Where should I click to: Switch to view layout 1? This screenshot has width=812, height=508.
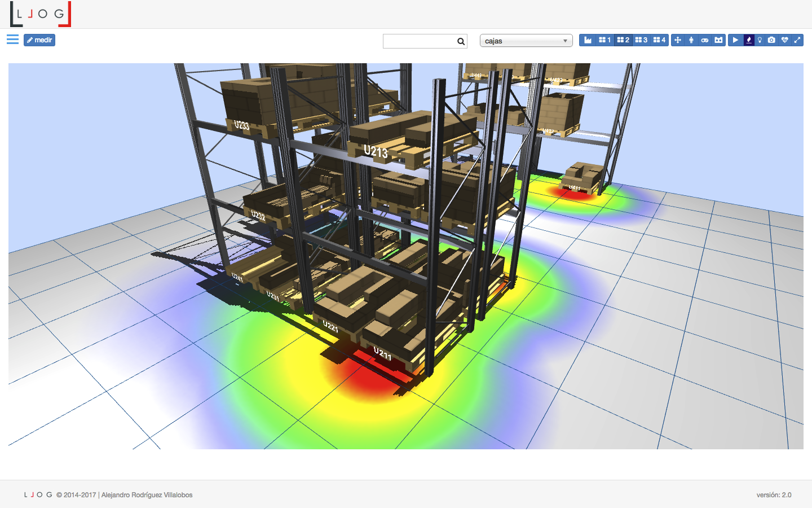click(x=604, y=40)
